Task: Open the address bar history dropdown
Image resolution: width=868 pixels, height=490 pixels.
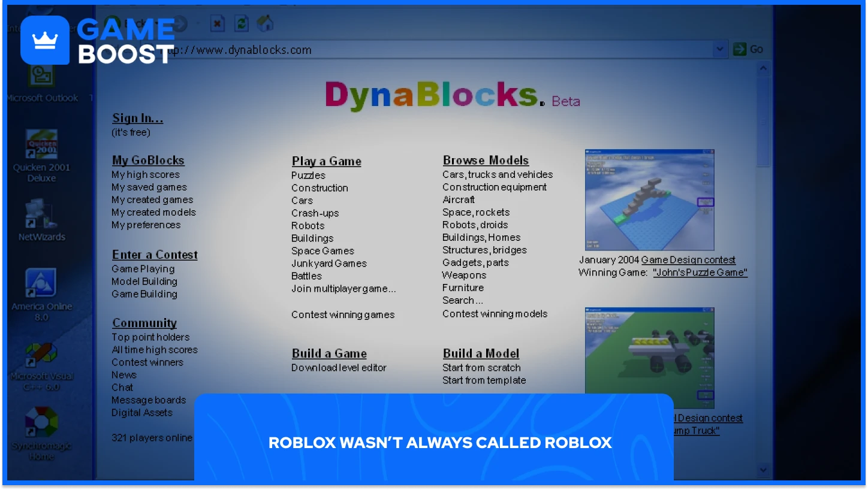Action: [x=719, y=49]
